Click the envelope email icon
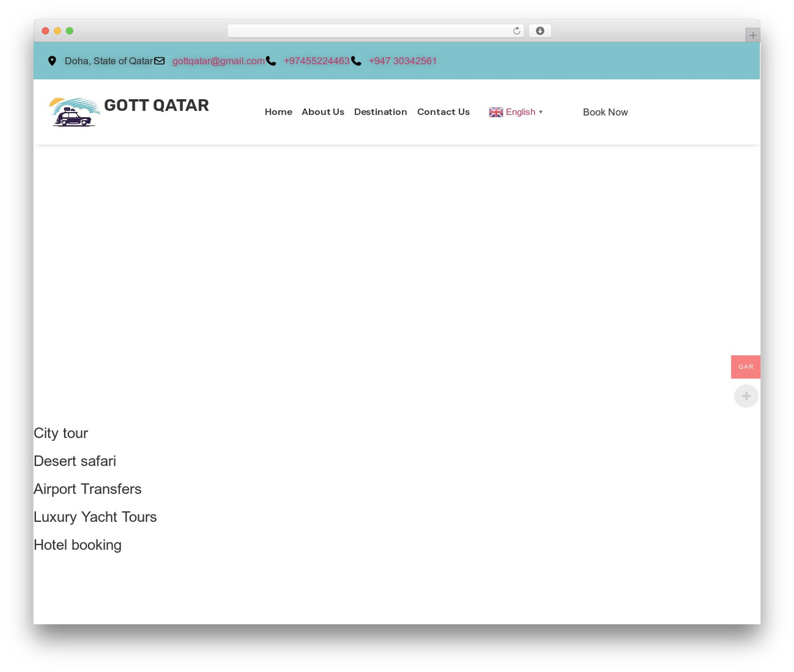794x672 pixels. [159, 61]
